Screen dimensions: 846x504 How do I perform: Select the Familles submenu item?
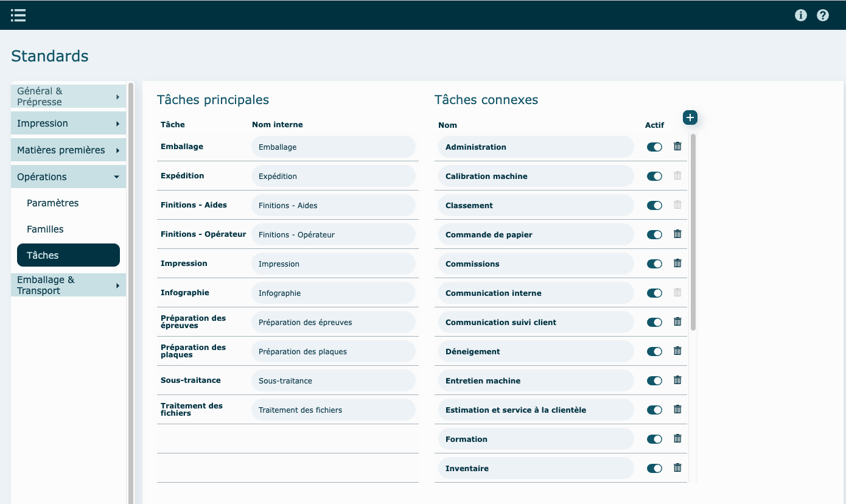click(46, 229)
